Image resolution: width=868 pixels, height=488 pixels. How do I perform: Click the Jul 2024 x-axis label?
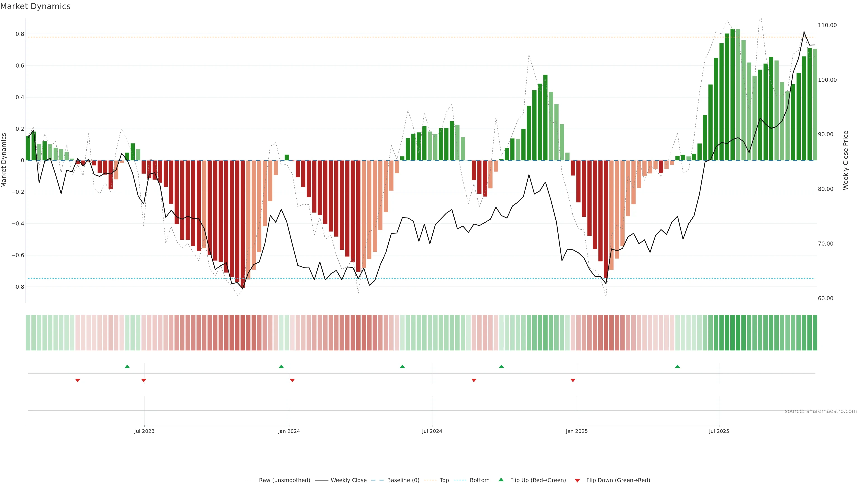(x=432, y=431)
